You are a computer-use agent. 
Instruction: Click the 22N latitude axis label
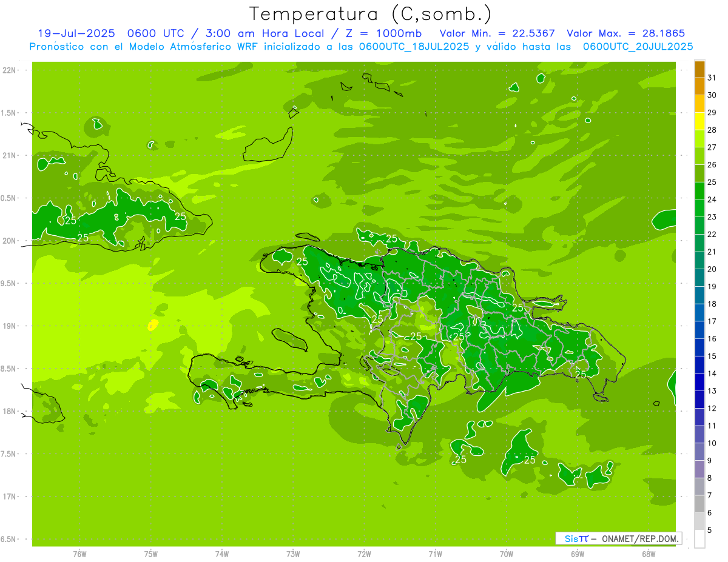point(8,70)
